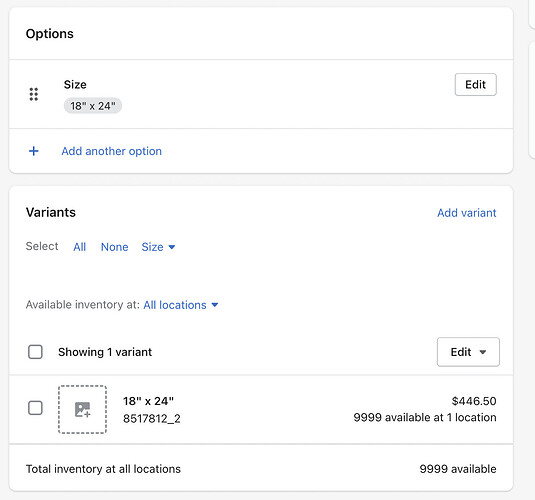Open the All locations inventory dropdown
Viewport: 535px width, 500px height.
click(180, 305)
